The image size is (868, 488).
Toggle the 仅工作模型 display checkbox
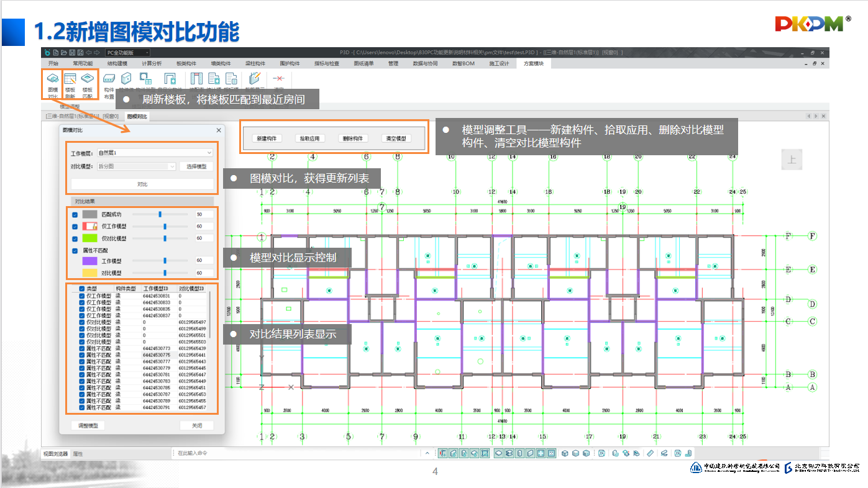pos(75,226)
